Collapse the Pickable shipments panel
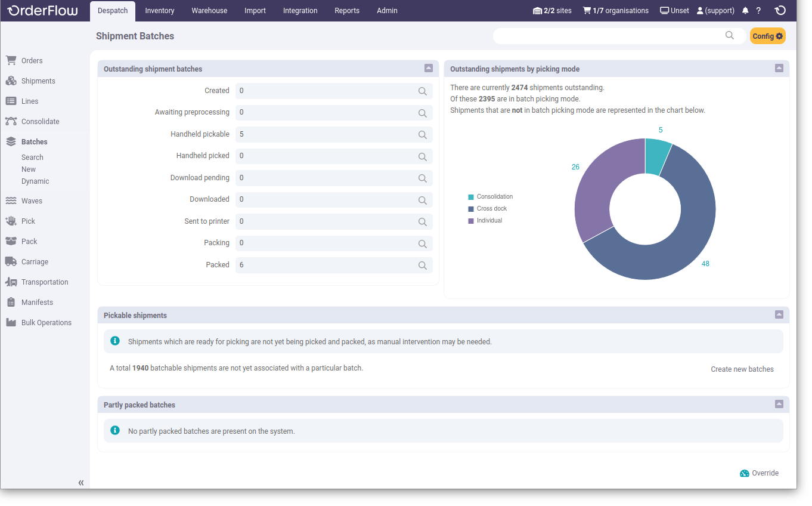 (779, 314)
